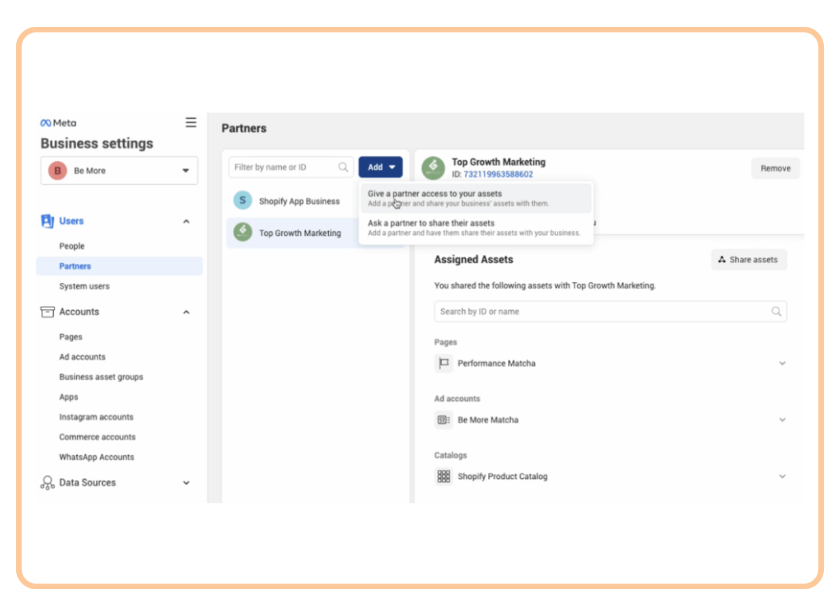Open WhatsApp Accounts
840x616 pixels.
[97, 457]
